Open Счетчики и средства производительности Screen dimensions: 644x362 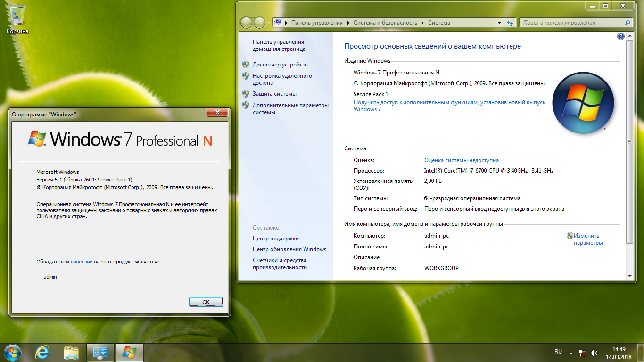pos(280,263)
